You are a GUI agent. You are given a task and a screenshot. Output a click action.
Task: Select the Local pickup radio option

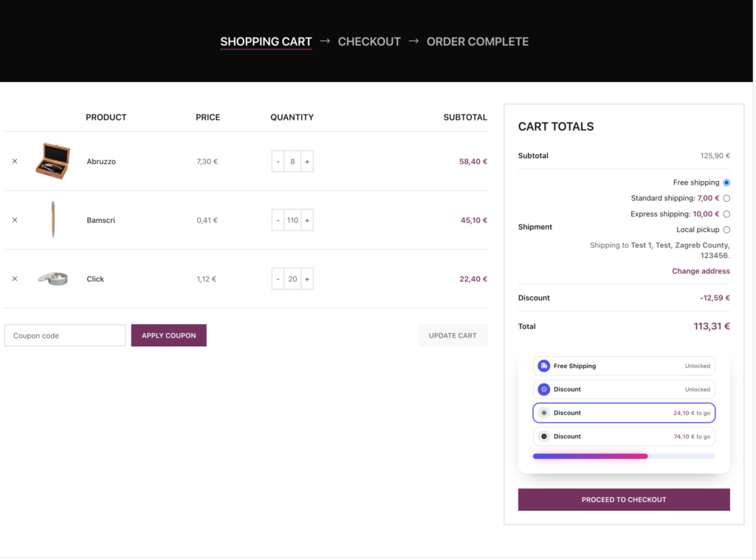pos(726,230)
